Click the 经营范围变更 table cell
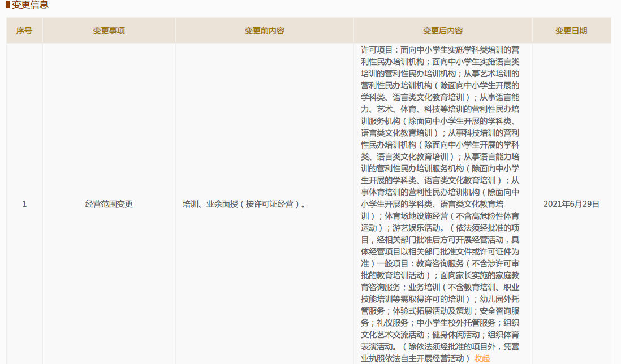The height and width of the screenshot is (364, 621). click(107, 203)
